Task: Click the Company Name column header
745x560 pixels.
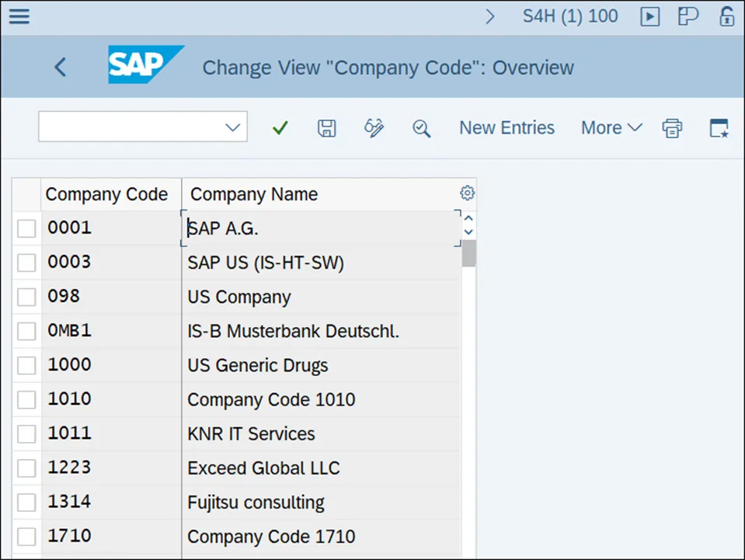Action: (254, 194)
